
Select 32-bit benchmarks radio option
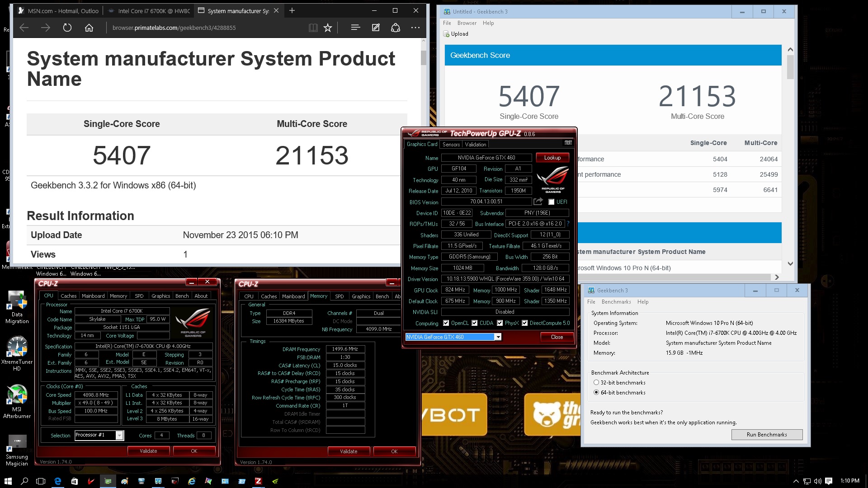tap(596, 382)
